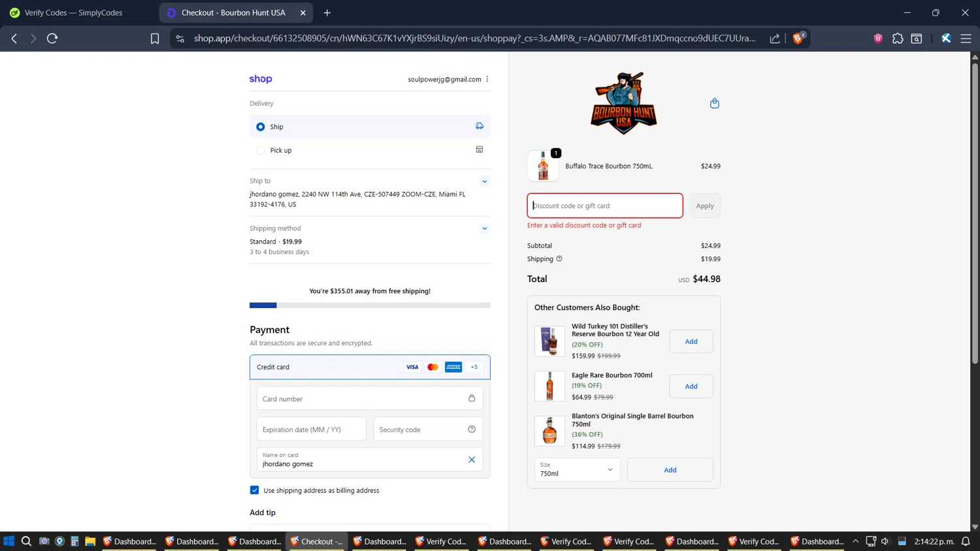The width and height of the screenshot is (980, 551).
Task: Click the shipping truck icon in Ship row
Action: tap(480, 126)
